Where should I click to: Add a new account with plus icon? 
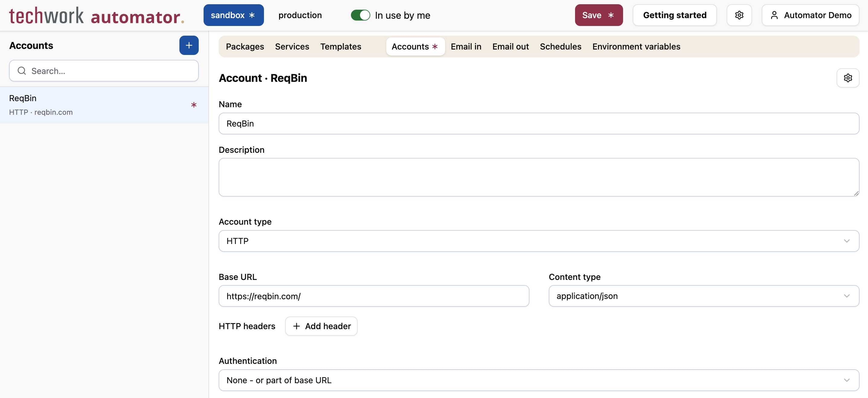pos(189,45)
